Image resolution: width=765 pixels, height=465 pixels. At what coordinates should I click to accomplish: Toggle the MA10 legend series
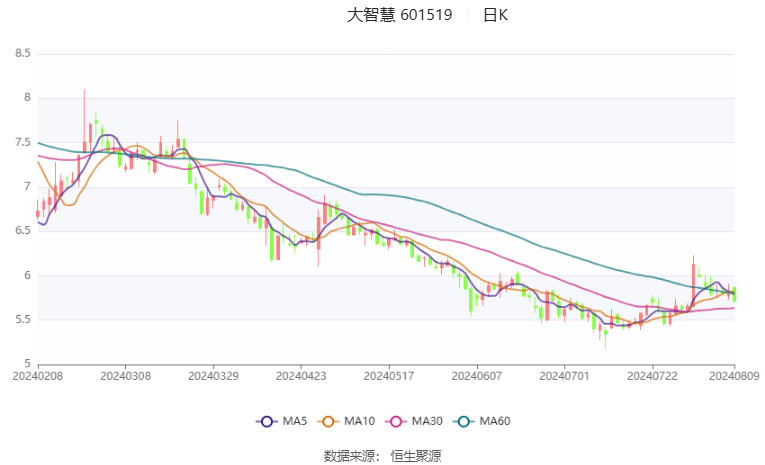[x=346, y=421]
